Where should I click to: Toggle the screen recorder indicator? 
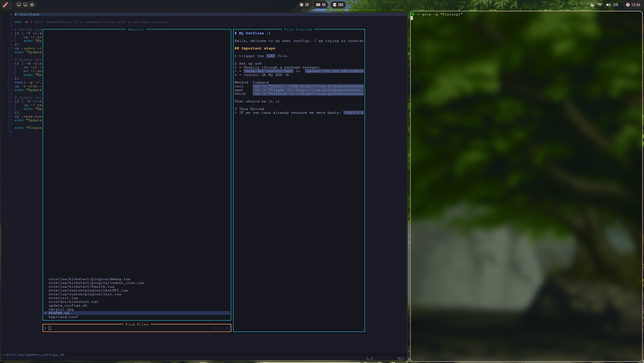coord(32,5)
